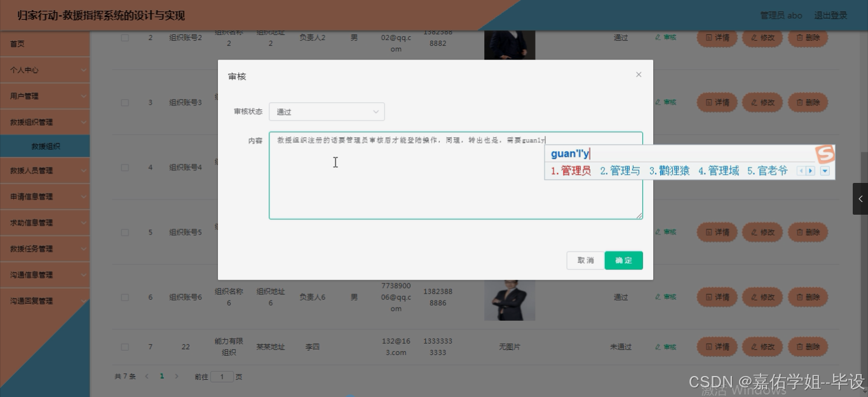This screenshot has width=868, height=397.
Task: Select the checkbox on row 7
Action: [125, 347]
